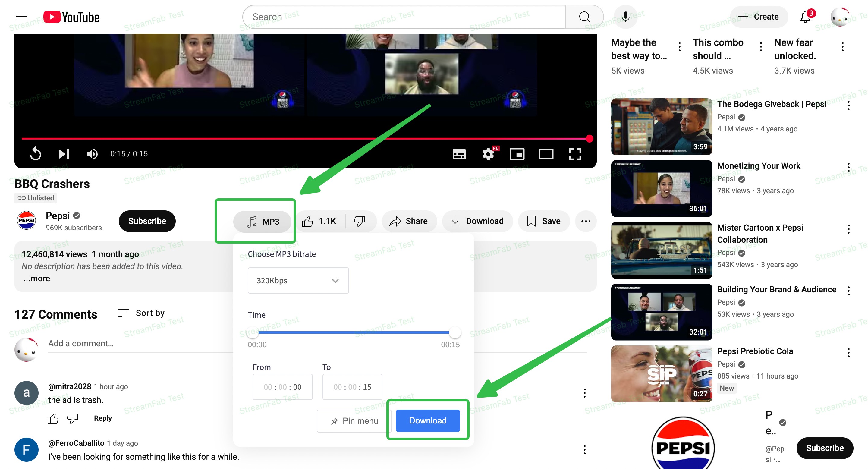
Task: Like @mitra2028's comment
Action: (x=53, y=418)
